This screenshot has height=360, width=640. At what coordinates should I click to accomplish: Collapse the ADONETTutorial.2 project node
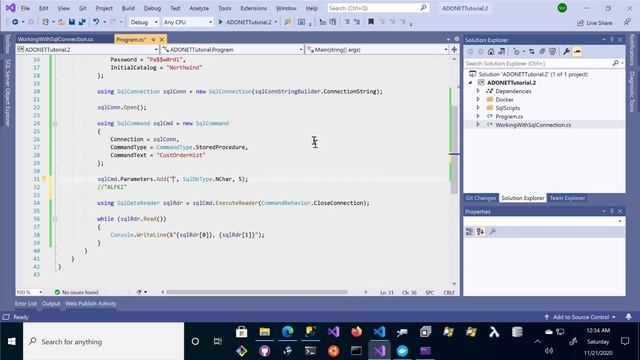[x=470, y=82]
